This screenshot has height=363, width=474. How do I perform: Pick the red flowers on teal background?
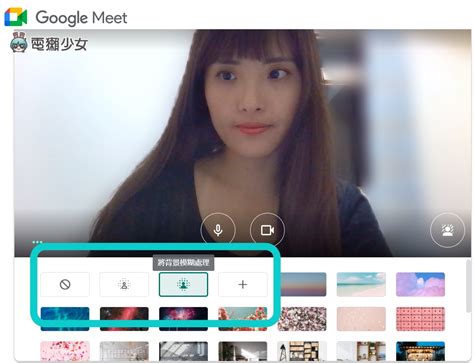(243, 319)
